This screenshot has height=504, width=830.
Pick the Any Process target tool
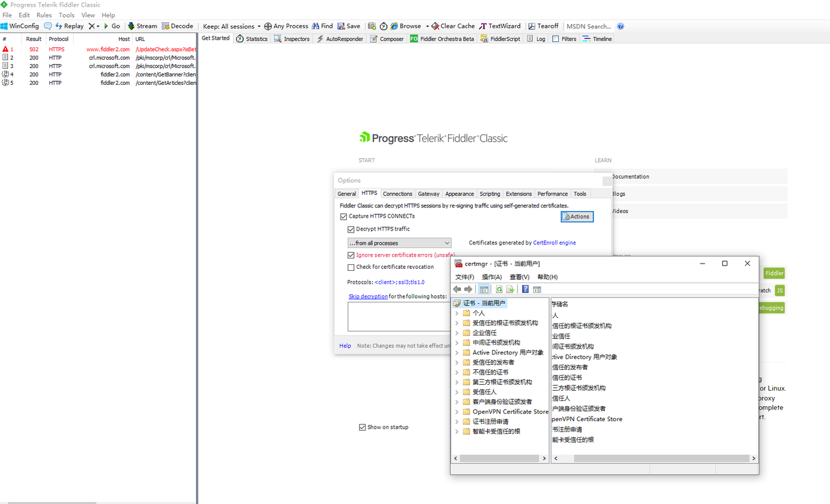pyautogui.click(x=286, y=27)
